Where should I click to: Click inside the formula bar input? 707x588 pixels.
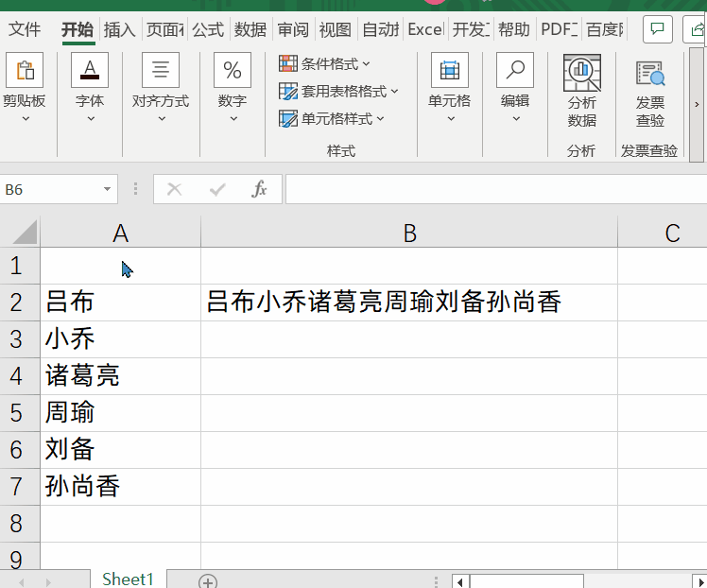[x=496, y=189]
